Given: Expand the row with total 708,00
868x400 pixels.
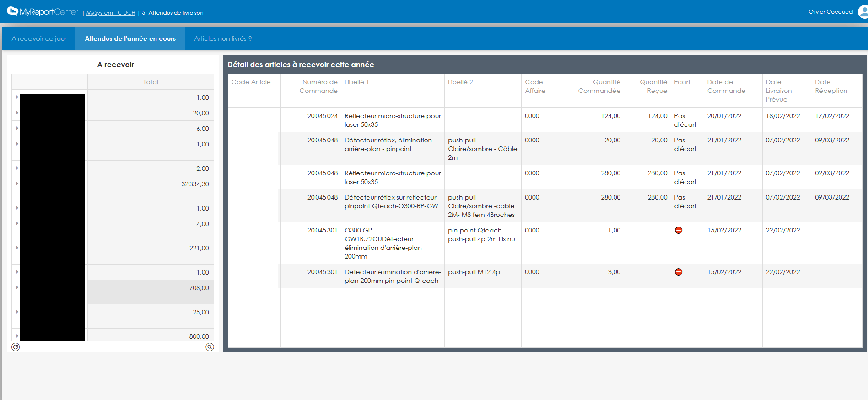Looking at the screenshot, I should [x=17, y=288].
